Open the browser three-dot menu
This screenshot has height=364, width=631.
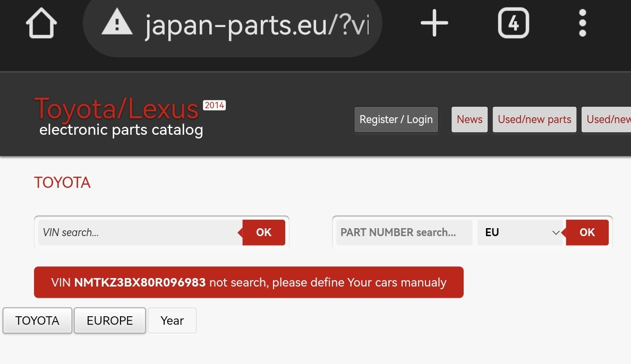(x=583, y=24)
